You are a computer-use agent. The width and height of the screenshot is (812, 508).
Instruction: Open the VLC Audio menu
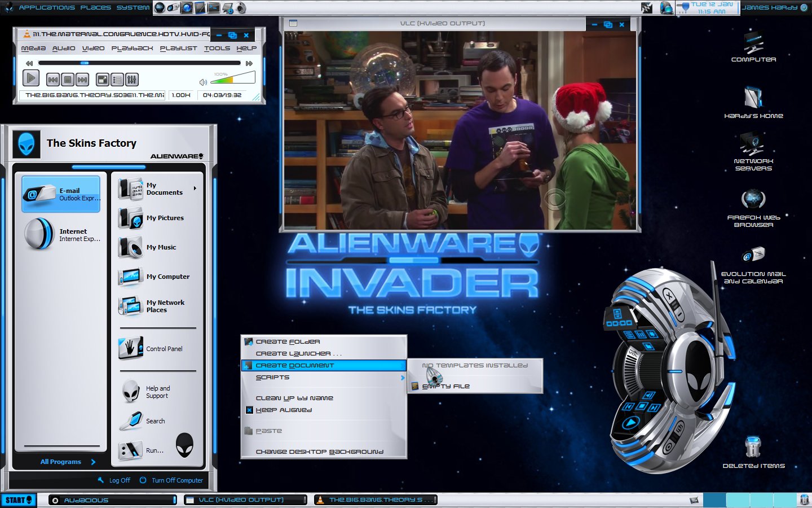coord(64,49)
